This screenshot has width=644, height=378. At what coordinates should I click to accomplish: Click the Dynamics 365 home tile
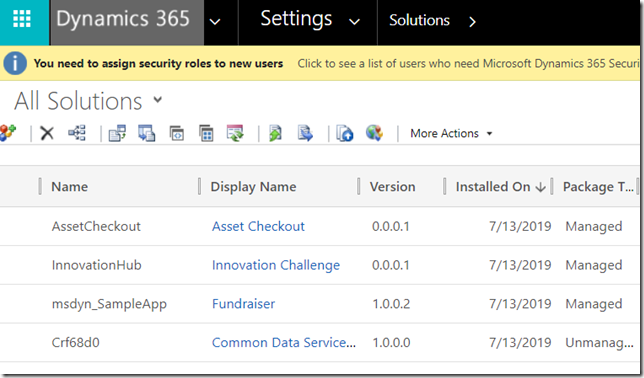pos(127,23)
